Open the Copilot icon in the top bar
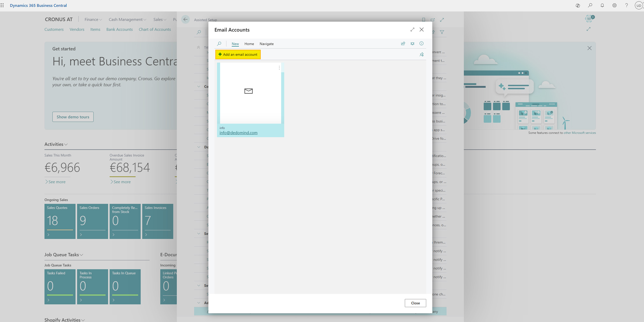 pyautogui.click(x=577, y=5)
